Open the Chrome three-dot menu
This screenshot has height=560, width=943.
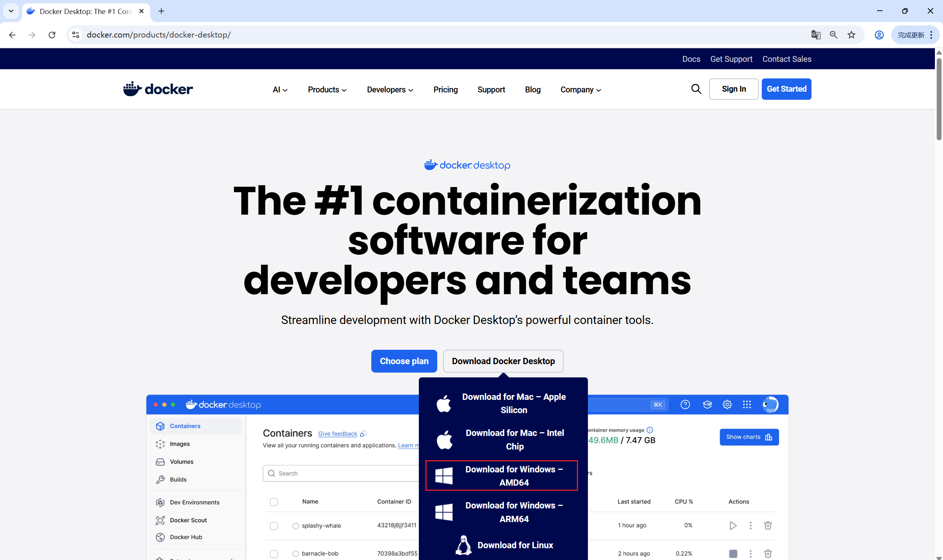(931, 35)
